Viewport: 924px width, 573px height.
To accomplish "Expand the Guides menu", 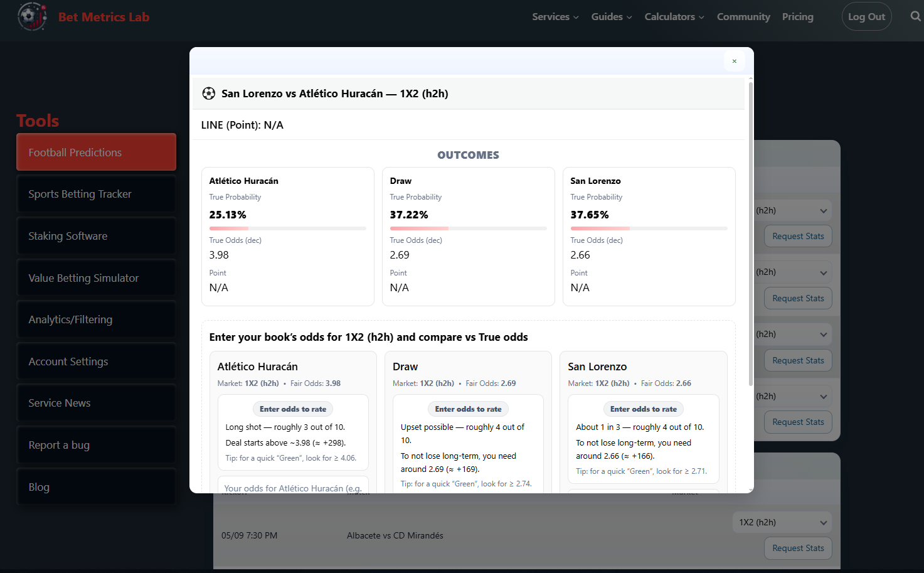I will [612, 17].
